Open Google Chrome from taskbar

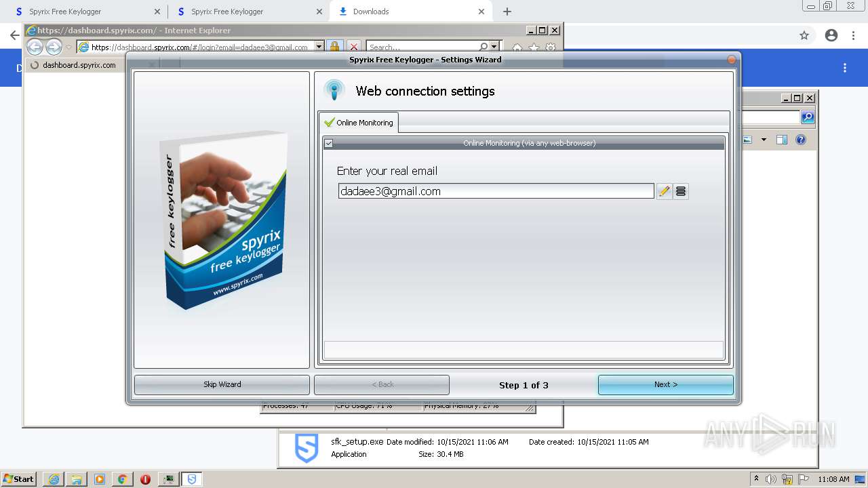click(x=122, y=479)
